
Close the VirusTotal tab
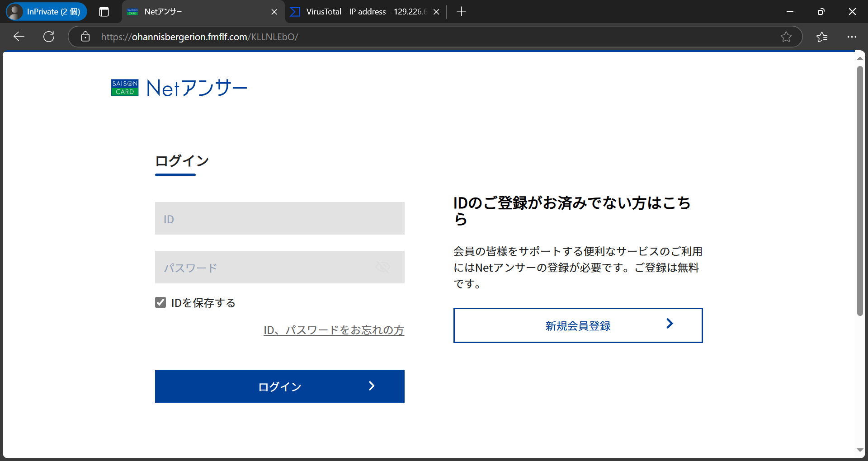coord(436,12)
